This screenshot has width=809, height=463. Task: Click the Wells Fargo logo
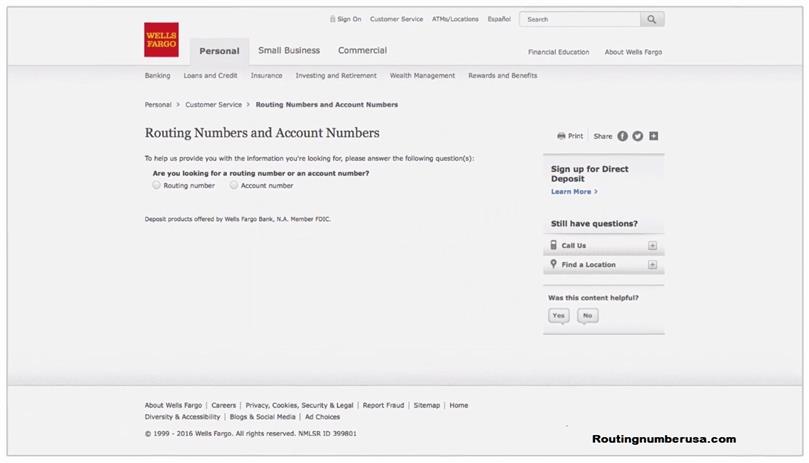[x=161, y=40]
